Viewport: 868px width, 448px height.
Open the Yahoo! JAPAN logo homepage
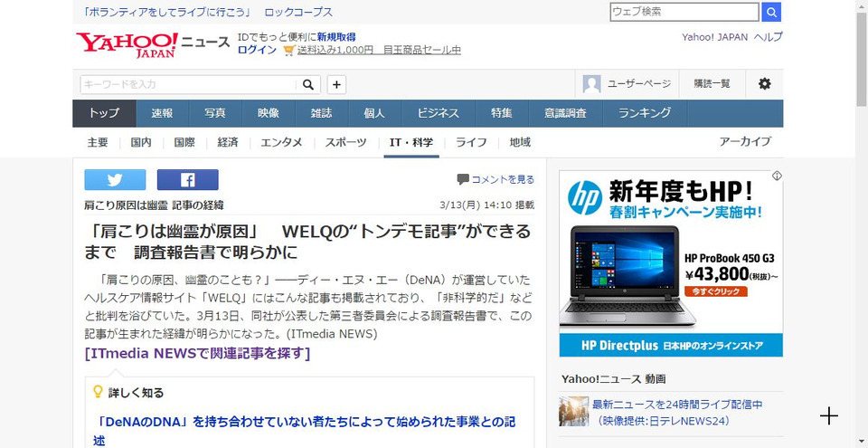(127, 45)
